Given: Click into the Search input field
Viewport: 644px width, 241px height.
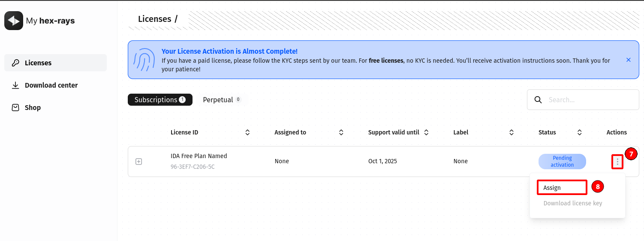Looking at the screenshot, I should click(x=590, y=100).
